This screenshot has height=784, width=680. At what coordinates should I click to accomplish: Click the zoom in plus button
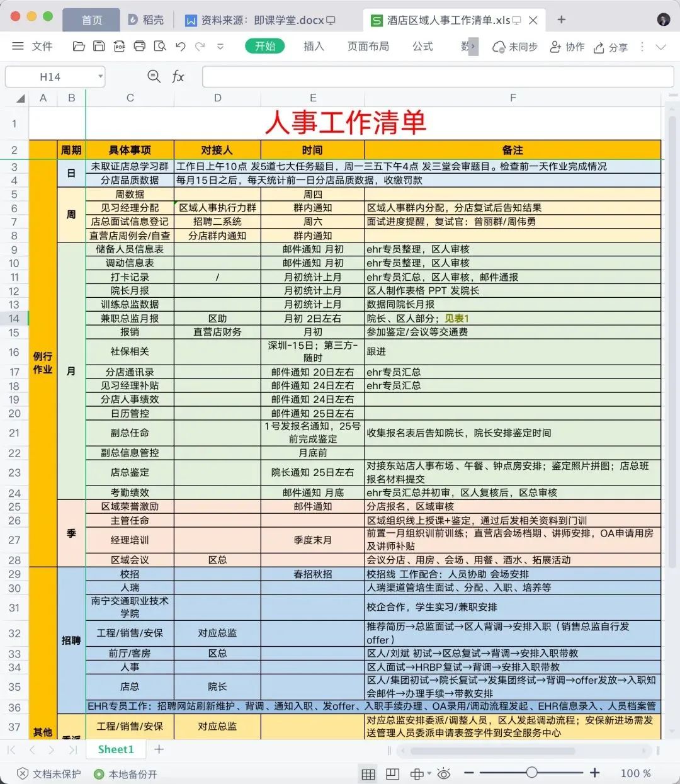pos(595,773)
